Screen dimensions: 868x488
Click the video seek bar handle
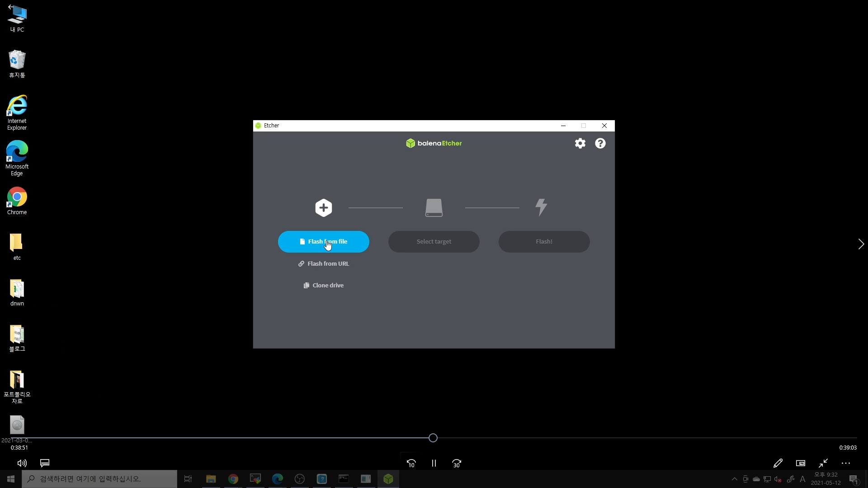[433, 438]
